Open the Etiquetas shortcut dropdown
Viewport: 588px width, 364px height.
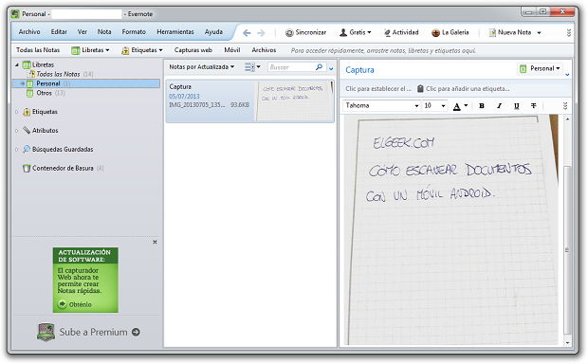point(141,50)
